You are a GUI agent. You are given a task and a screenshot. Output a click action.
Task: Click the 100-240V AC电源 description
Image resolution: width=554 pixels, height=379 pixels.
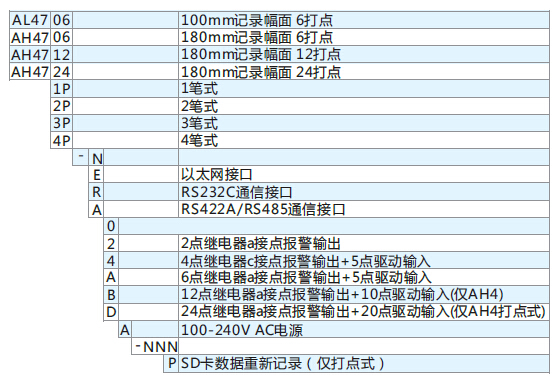(x=242, y=330)
